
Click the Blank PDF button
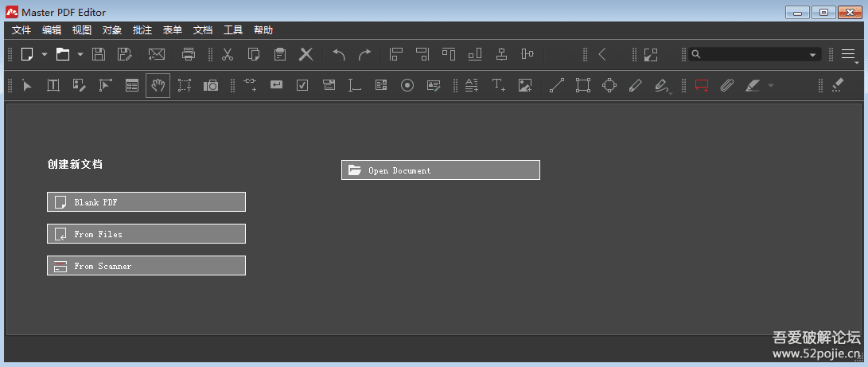[x=146, y=202]
